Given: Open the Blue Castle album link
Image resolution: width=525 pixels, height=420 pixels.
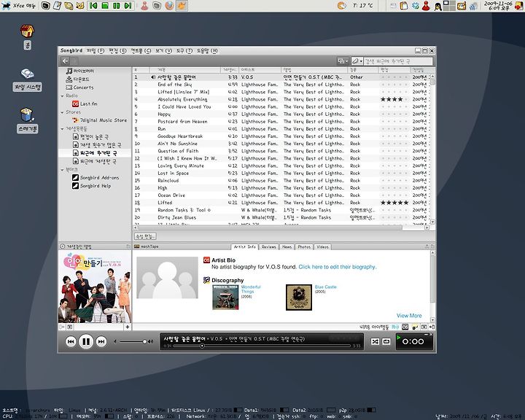Looking at the screenshot, I should [325, 287].
